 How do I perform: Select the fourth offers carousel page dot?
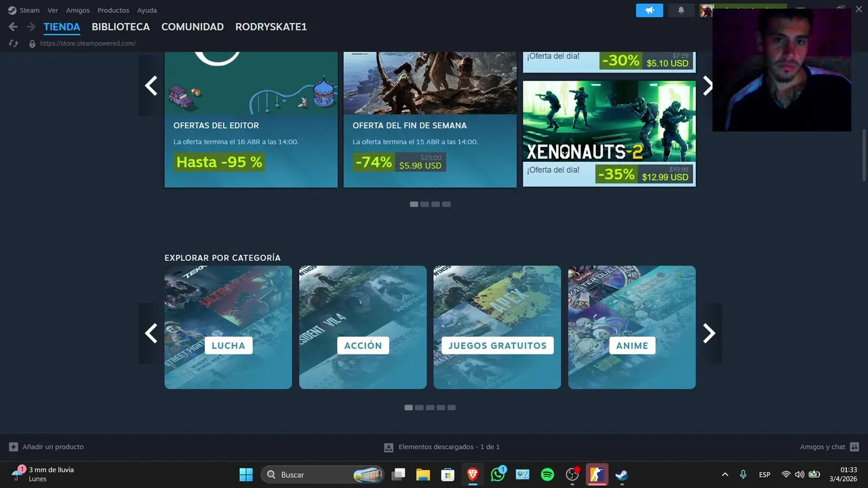pyautogui.click(x=446, y=204)
